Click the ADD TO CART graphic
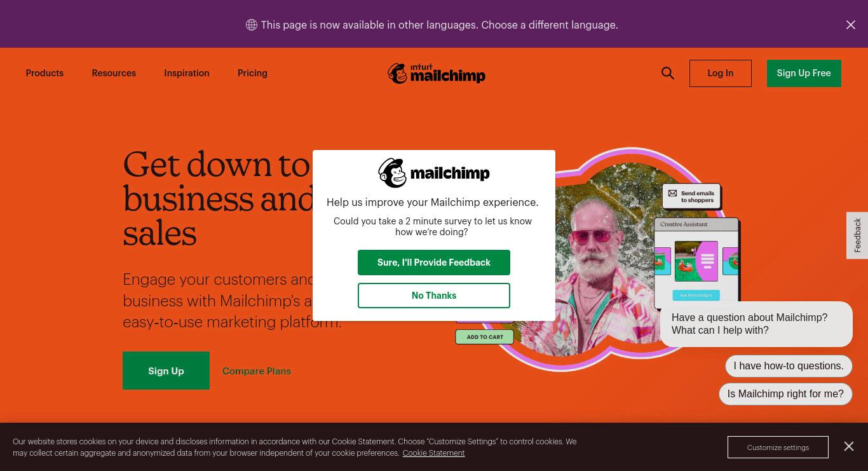The height and width of the screenshot is (471, 868). pos(484,337)
